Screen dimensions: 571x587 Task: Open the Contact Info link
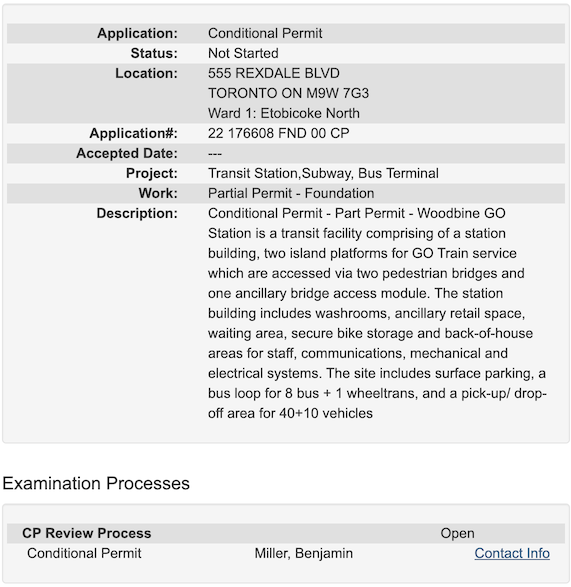tap(512, 553)
